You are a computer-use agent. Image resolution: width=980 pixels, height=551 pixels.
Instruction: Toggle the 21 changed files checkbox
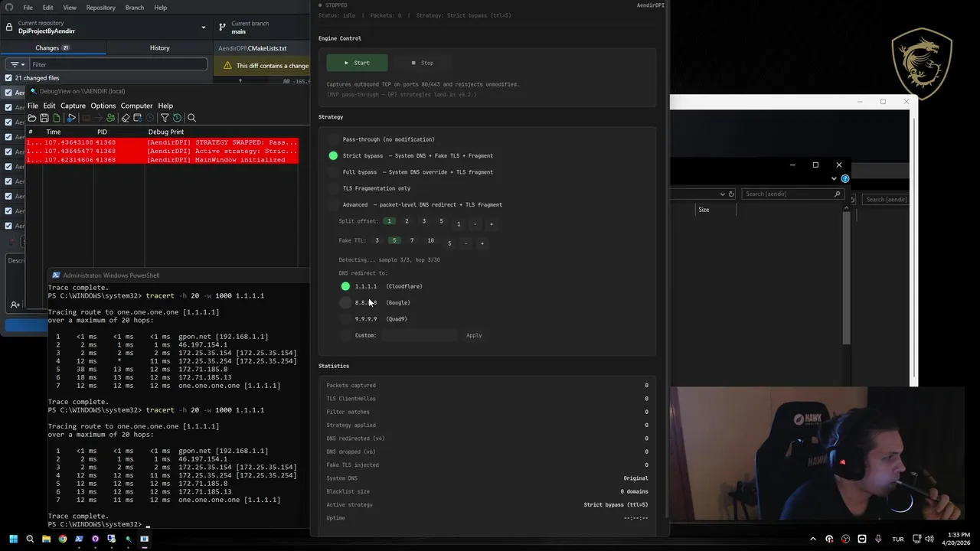(8, 78)
